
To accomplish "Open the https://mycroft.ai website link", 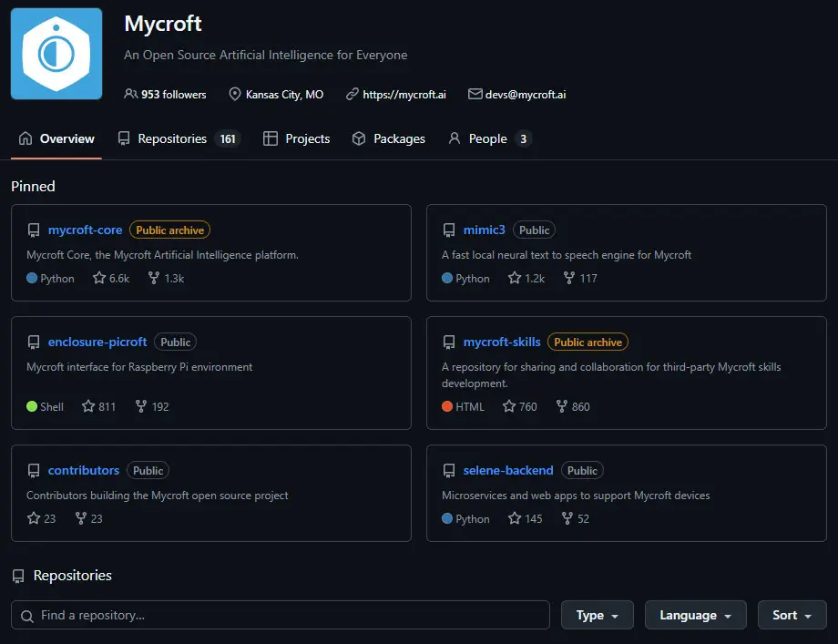I will tap(404, 95).
